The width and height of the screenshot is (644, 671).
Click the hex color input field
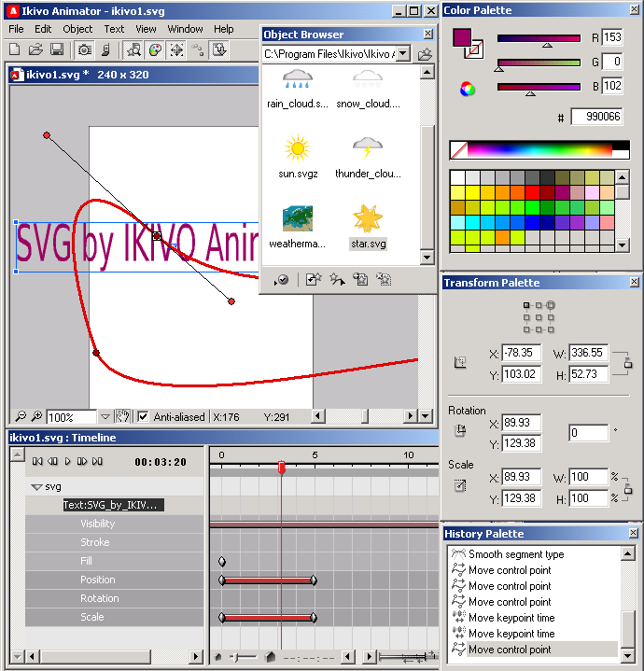[596, 117]
